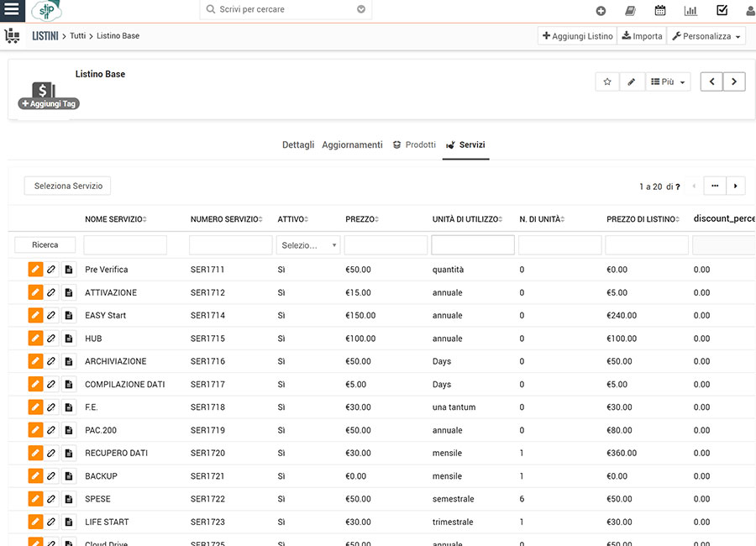Click the Importa button
Image resolution: width=756 pixels, height=546 pixels.
pyautogui.click(x=641, y=35)
